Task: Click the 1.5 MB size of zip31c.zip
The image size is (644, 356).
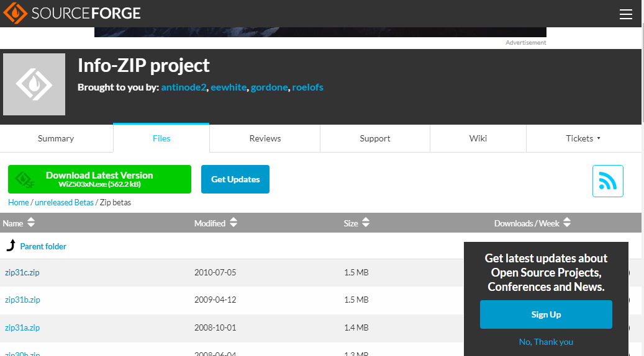Action: (356, 272)
